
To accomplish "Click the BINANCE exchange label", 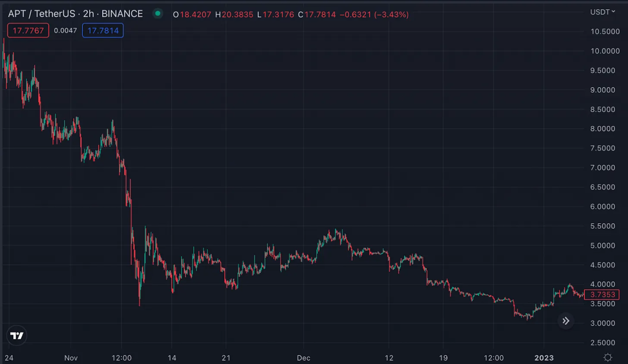I will pos(122,14).
